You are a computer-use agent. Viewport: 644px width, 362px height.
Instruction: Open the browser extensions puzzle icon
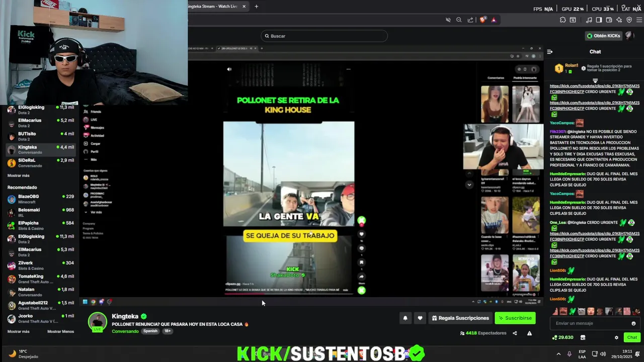click(562, 20)
